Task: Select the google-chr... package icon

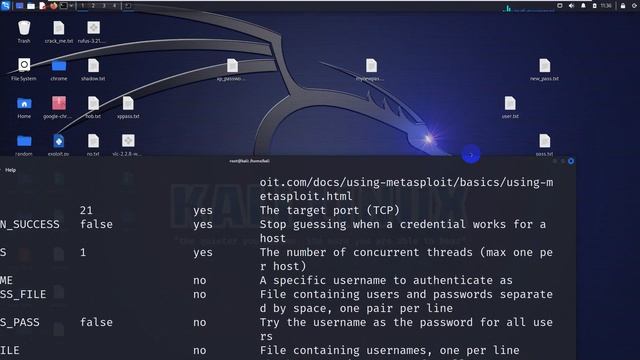Action: coord(58,107)
